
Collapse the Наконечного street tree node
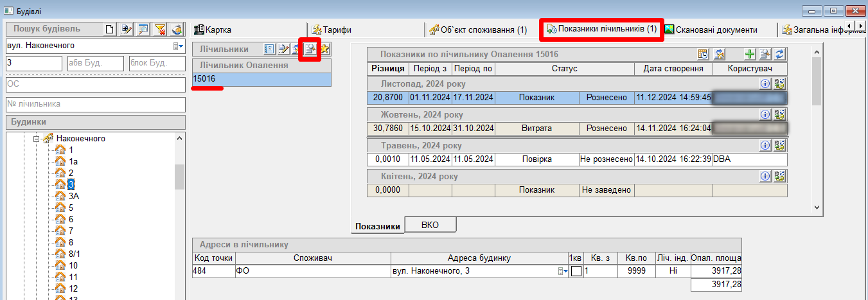37,138
